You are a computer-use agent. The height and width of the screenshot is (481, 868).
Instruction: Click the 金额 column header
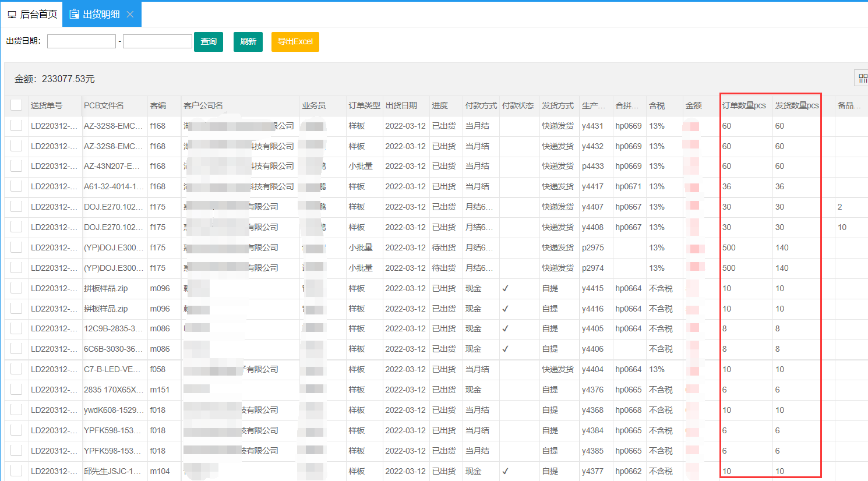click(x=693, y=105)
